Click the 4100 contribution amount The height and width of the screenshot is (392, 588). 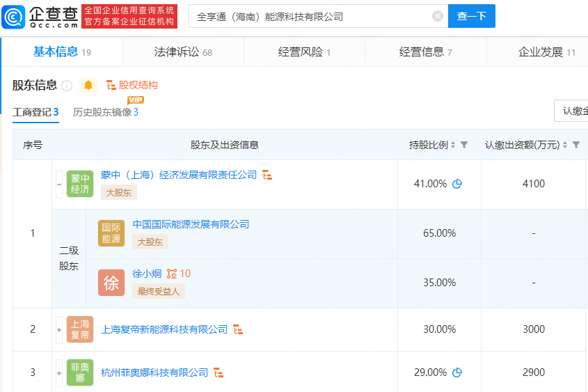[x=534, y=184]
